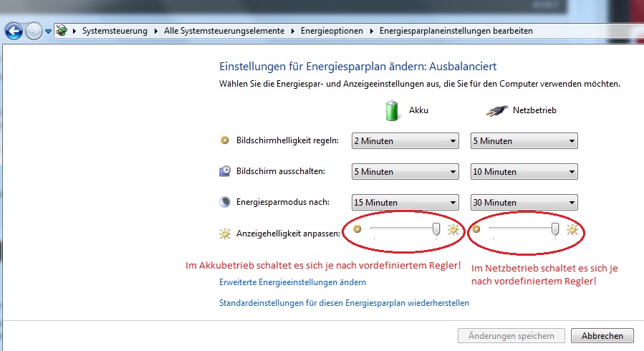Image resolution: width=644 pixels, height=351 pixels.
Task: Click the green battery Akku icon
Action: tap(392, 110)
